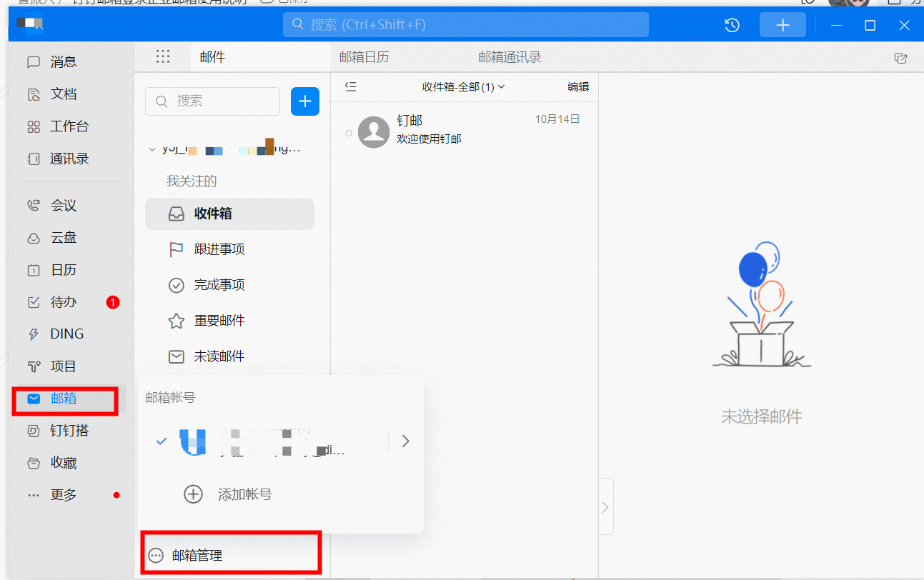Open 云盘 in the left sidebar
The image size is (924, 580).
tap(63, 238)
